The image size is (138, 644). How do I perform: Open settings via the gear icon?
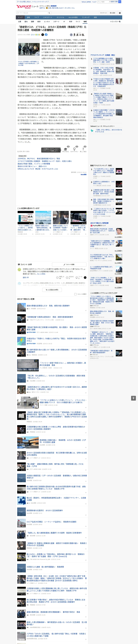(x=120, y=13)
